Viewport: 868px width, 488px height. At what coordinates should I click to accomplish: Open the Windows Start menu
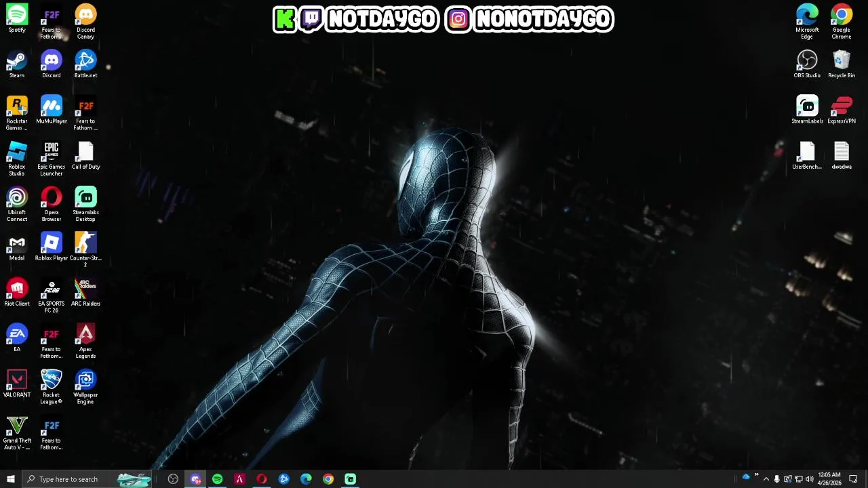point(10,479)
